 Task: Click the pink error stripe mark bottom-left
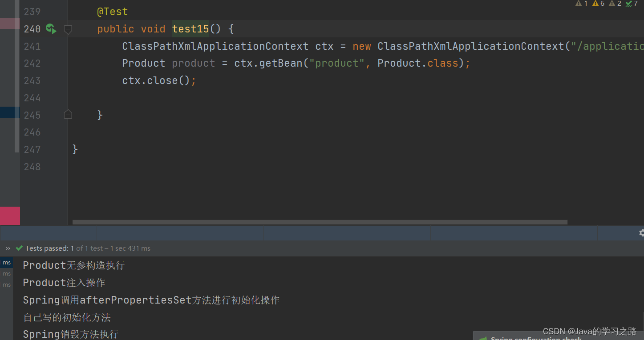10,216
